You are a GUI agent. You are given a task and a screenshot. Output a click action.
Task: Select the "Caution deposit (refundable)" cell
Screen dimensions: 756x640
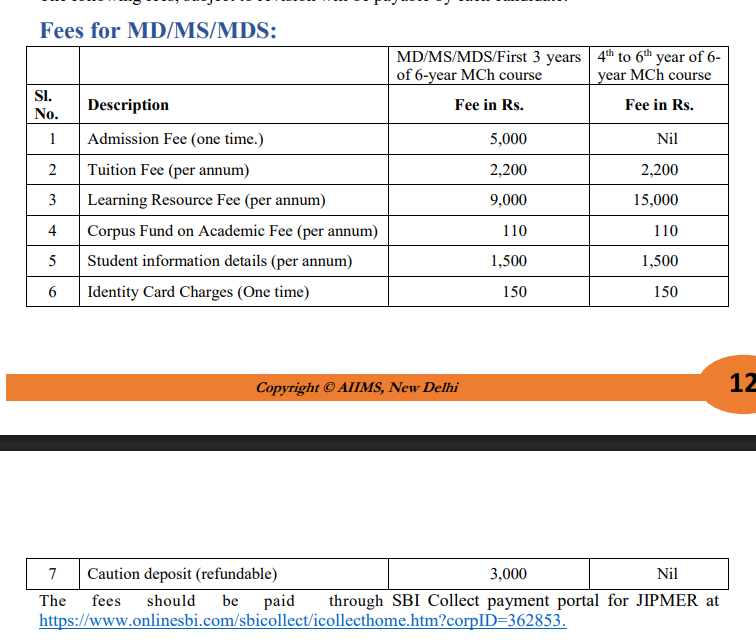182,574
